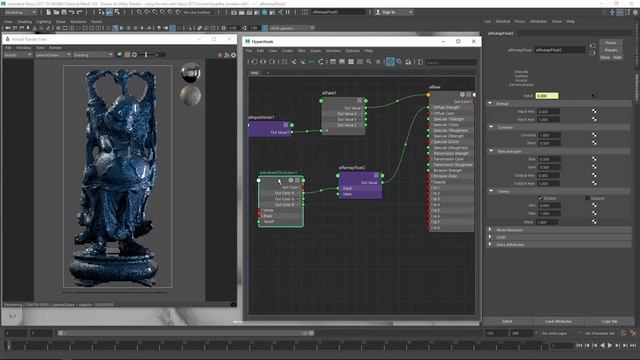
Task: Expand the Extra Attributes section
Action: click(491, 244)
